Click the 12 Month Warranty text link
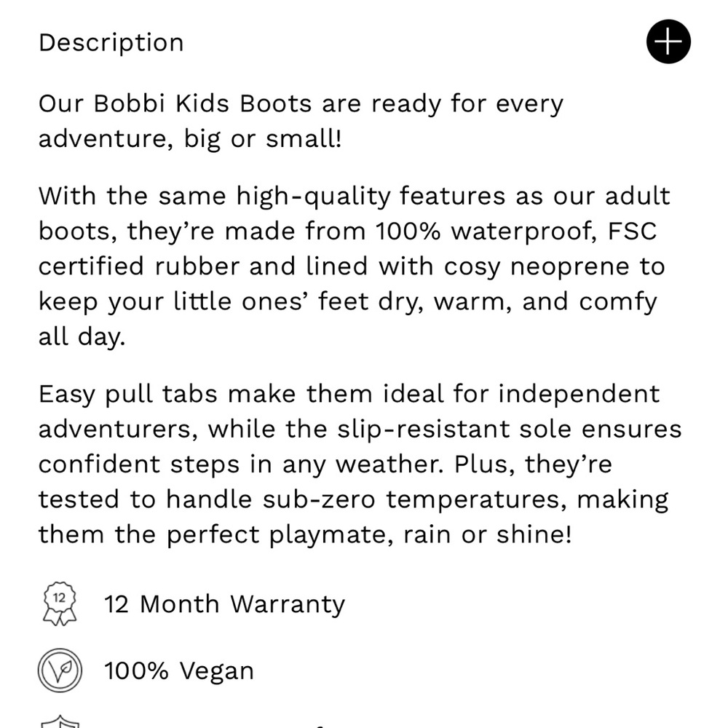Screen dimensions: 728x728 (x=223, y=603)
